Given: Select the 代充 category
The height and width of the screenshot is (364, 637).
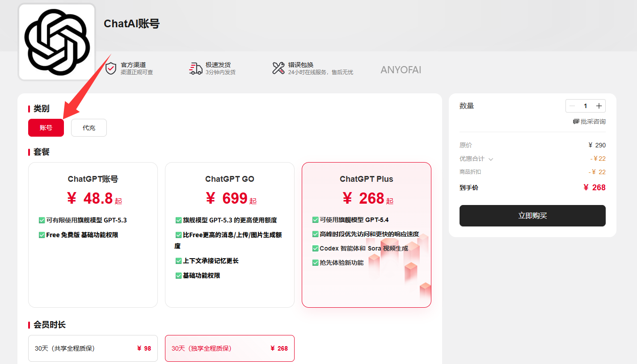Looking at the screenshot, I should coord(89,128).
